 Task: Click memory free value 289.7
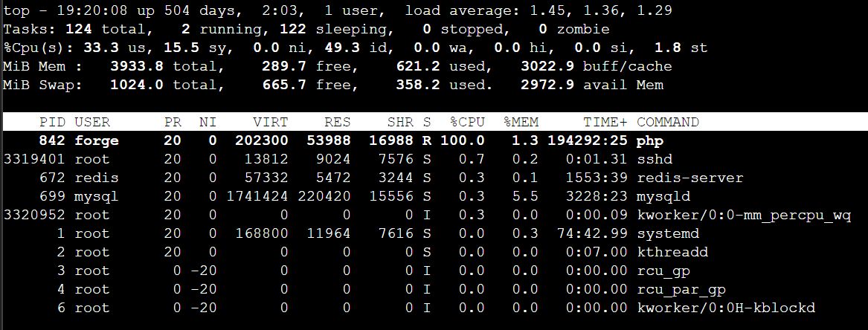284,66
